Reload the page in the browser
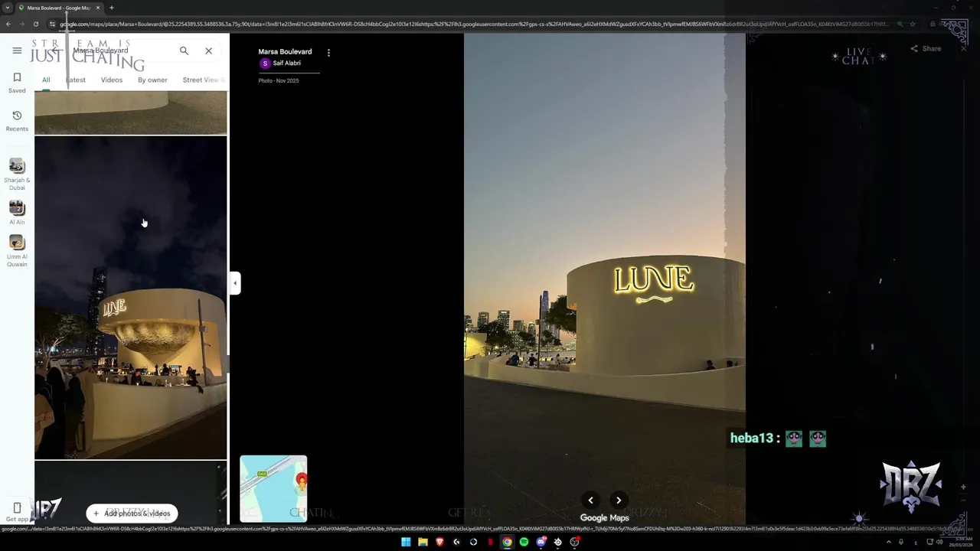The width and height of the screenshot is (980, 551). 35,24
